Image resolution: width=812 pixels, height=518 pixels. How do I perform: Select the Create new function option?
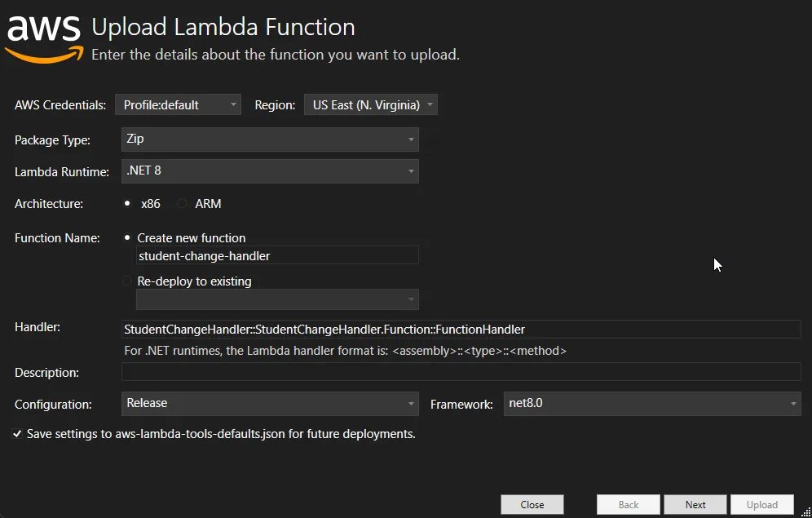click(127, 237)
